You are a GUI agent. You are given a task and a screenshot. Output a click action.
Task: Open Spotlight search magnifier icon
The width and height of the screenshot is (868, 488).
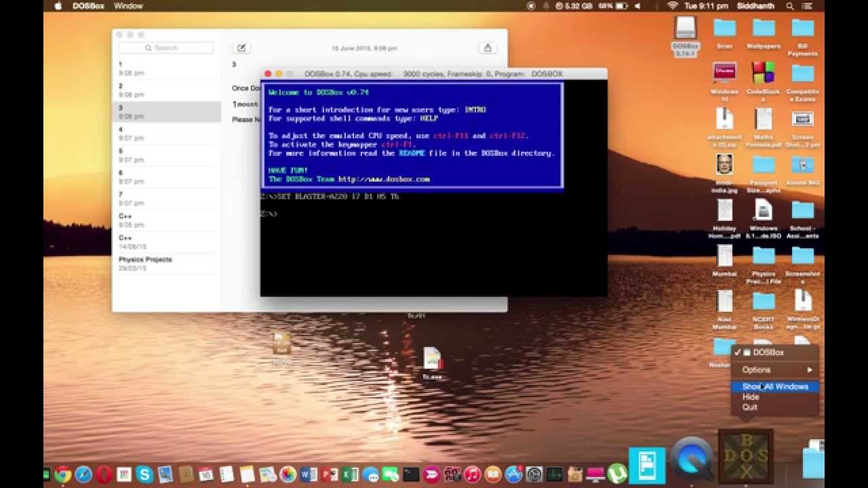(x=790, y=5)
